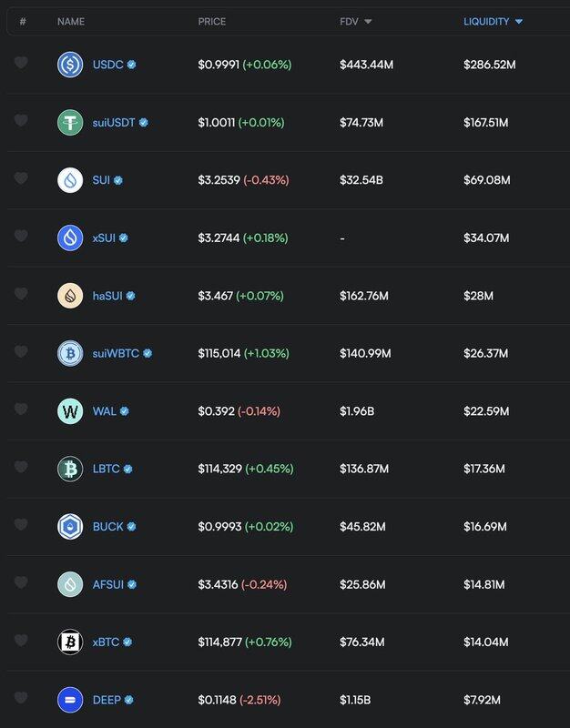Click the DEEP token logo icon
The image size is (570, 728).
click(70, 700)
